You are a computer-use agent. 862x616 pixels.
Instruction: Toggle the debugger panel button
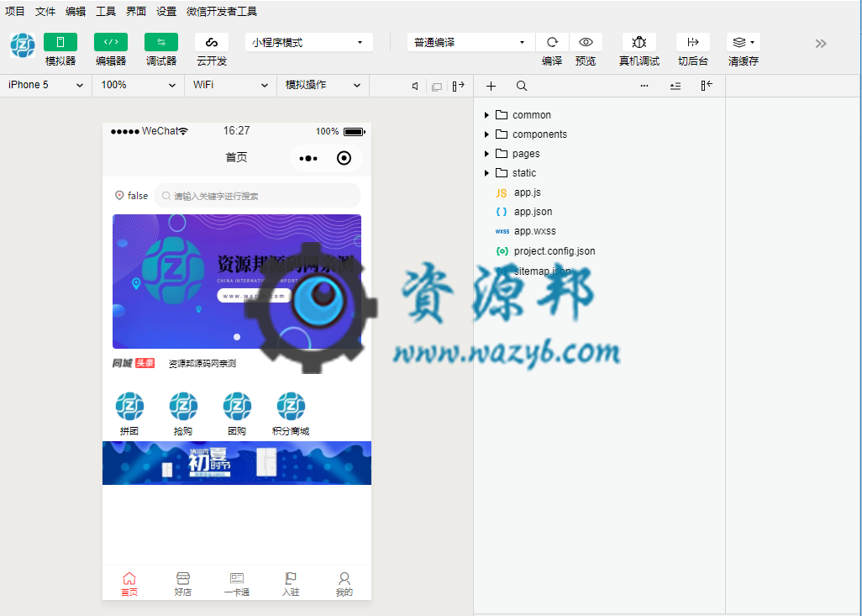tap(161, 42)
